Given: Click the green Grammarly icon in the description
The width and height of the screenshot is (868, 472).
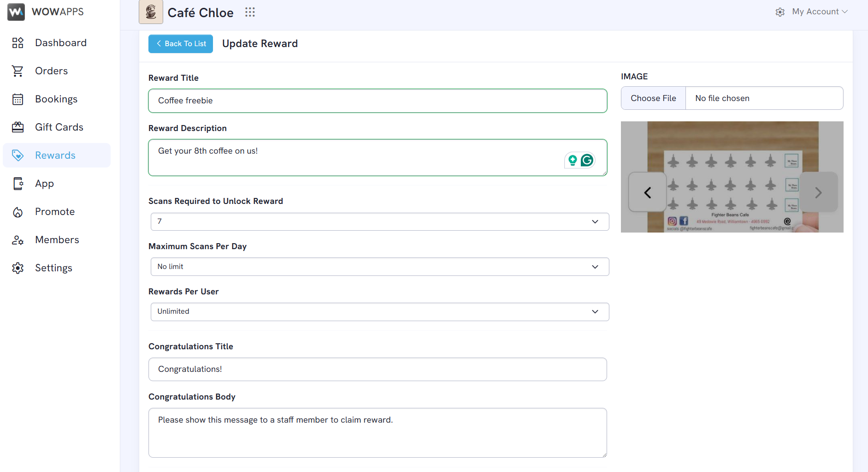Looking at the screenshot, I should (587, 160).
